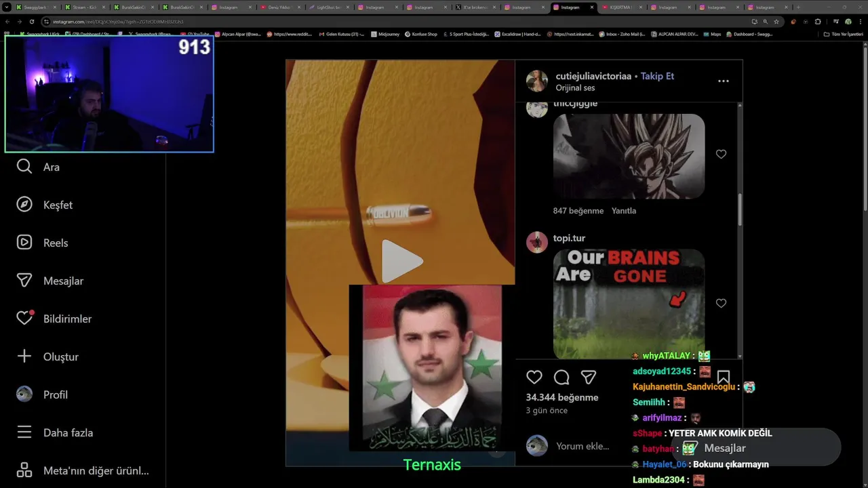Screen dimensions: 868x488
Task: Click the comments panel scrollbar
Action: pos(740,210)
